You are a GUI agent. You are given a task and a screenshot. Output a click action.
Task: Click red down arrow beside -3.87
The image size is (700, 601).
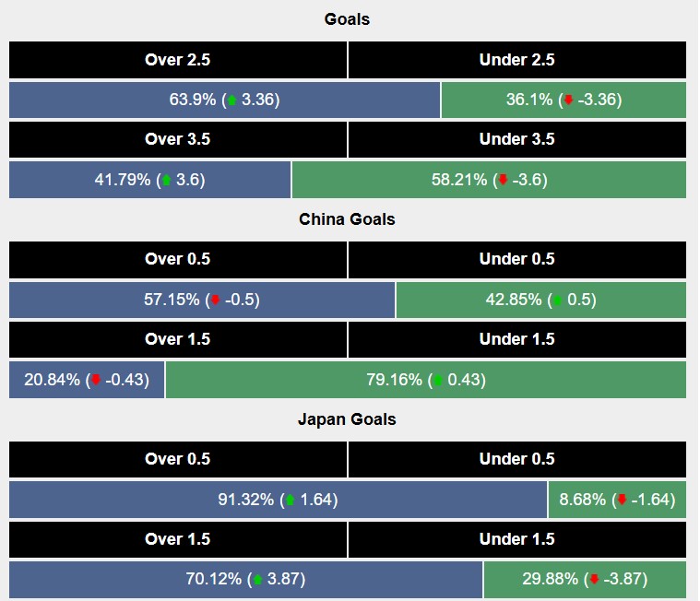pos(594,580)
